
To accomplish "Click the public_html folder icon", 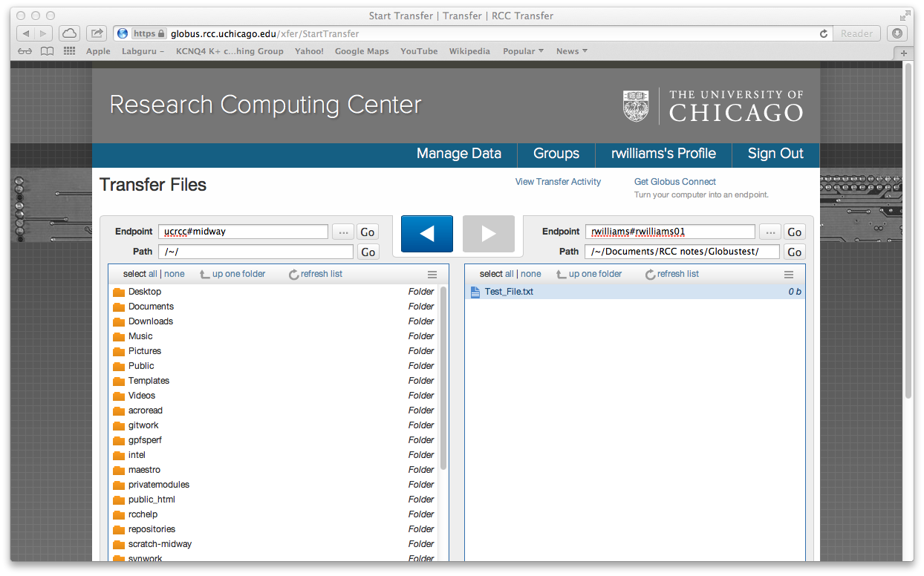I will pyautogui.click(x=119, y=500).
